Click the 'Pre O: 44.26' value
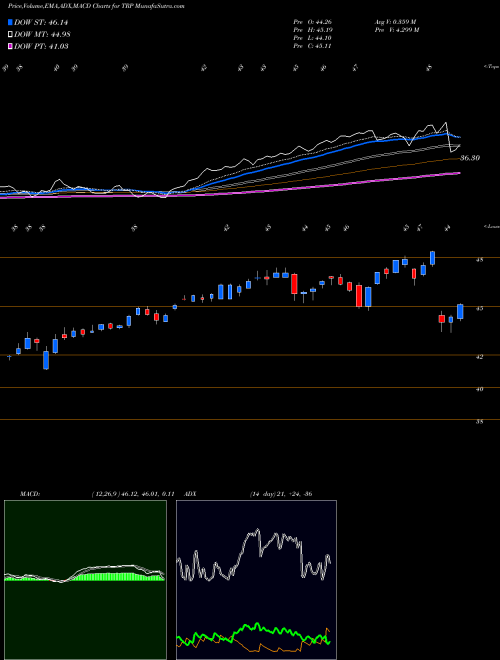This screenshot has height=660, width=500. (313, 22)
